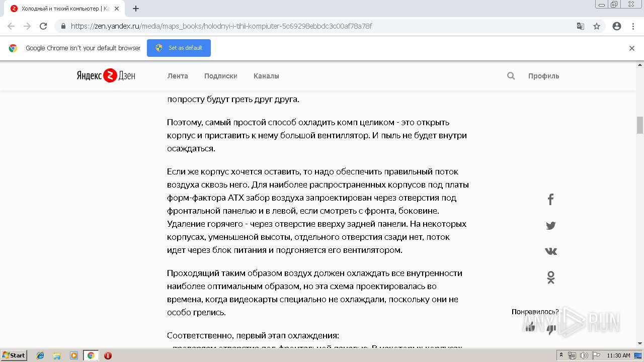Close the Холодный и тихий компьютер tab

click(x=117, y=9)
